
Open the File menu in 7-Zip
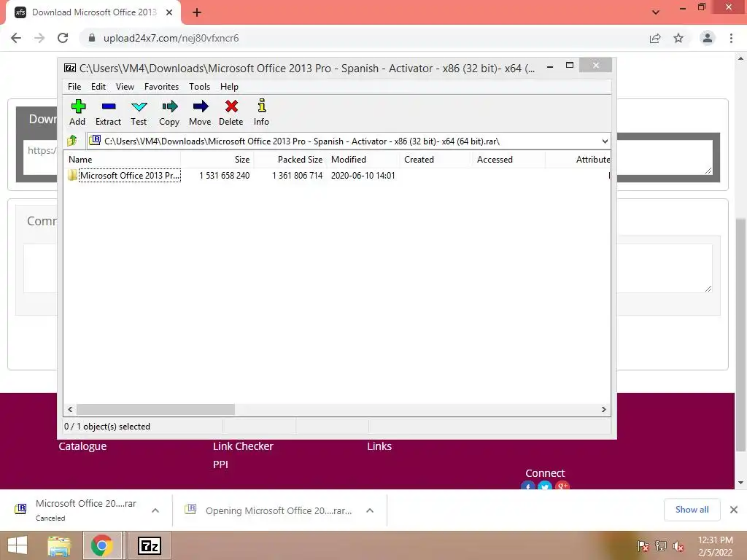(x=74, y=87)
